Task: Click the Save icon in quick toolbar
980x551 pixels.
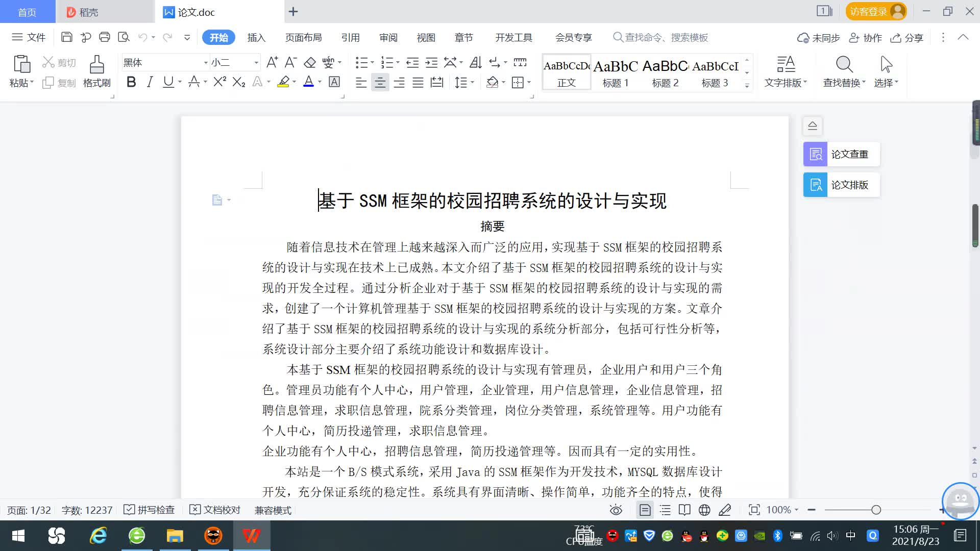Action: 66,37
